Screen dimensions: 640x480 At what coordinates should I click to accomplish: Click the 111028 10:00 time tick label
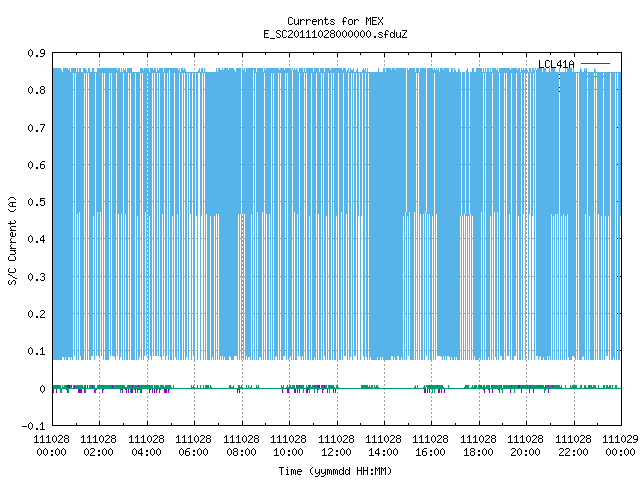point(288,446)
